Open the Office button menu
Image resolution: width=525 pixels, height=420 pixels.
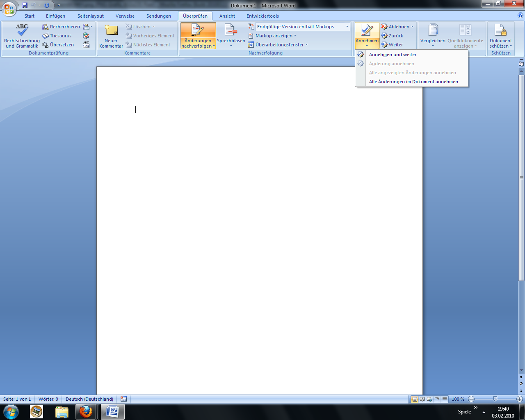(9, 9)
